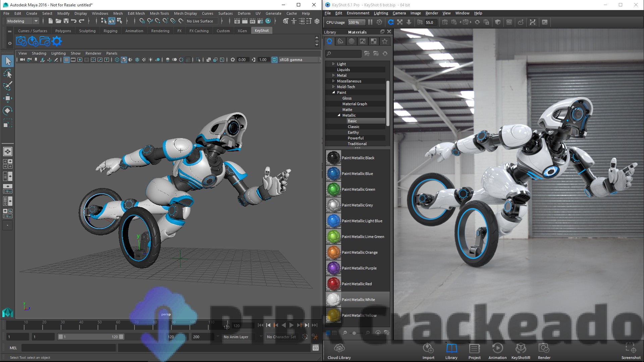Click KeyShot refresh render blue icon
Viewport: 644px width, 362px height.
pos(391,22)
